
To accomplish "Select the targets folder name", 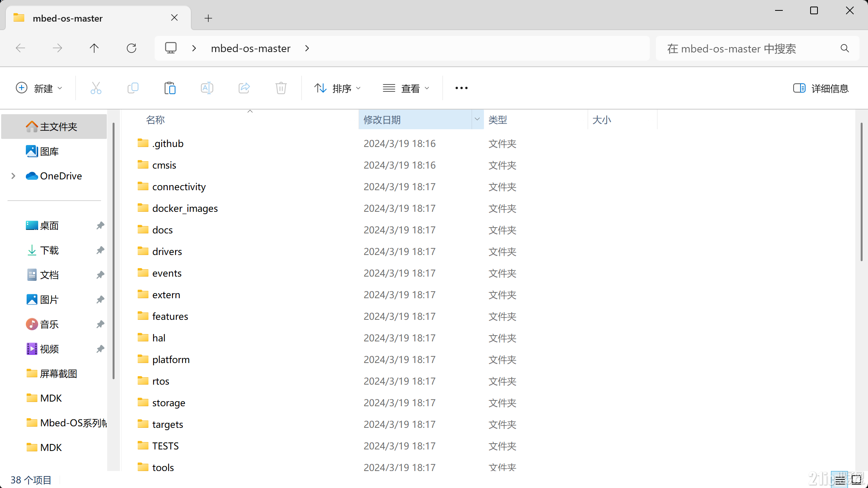I will [168, 424].
